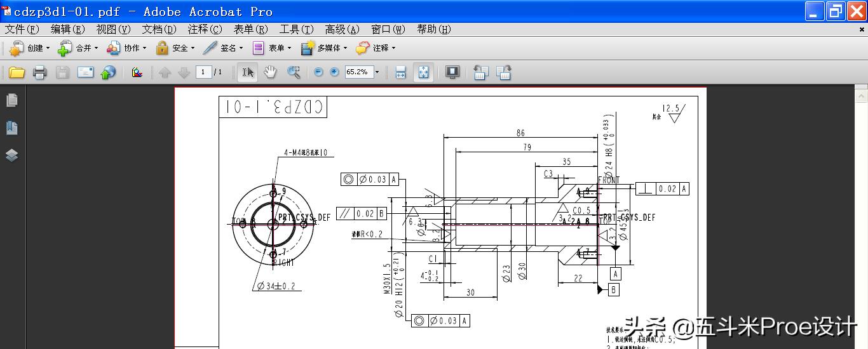Image resolution: width=868 pixels, height=349 pixels.
Task: Open the Layers panel in sidebar
Action: pyautogui.click(x=11, y=155)
